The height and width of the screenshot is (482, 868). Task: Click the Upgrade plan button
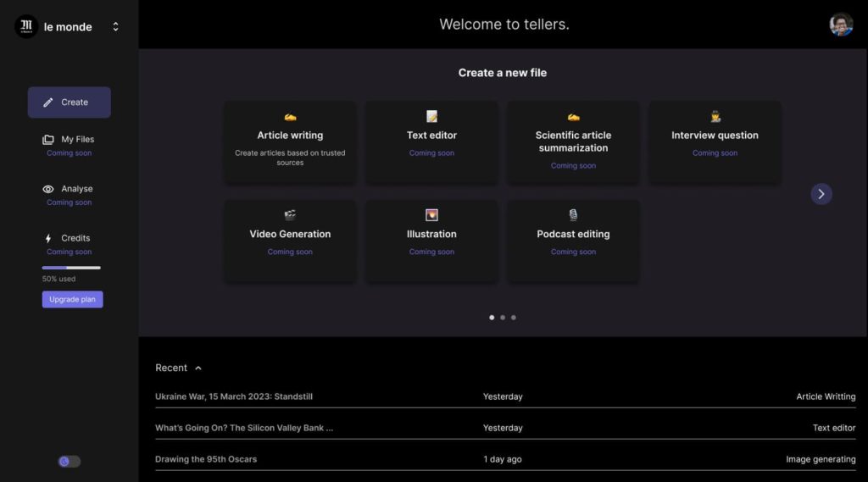click(x=73, y=299)
